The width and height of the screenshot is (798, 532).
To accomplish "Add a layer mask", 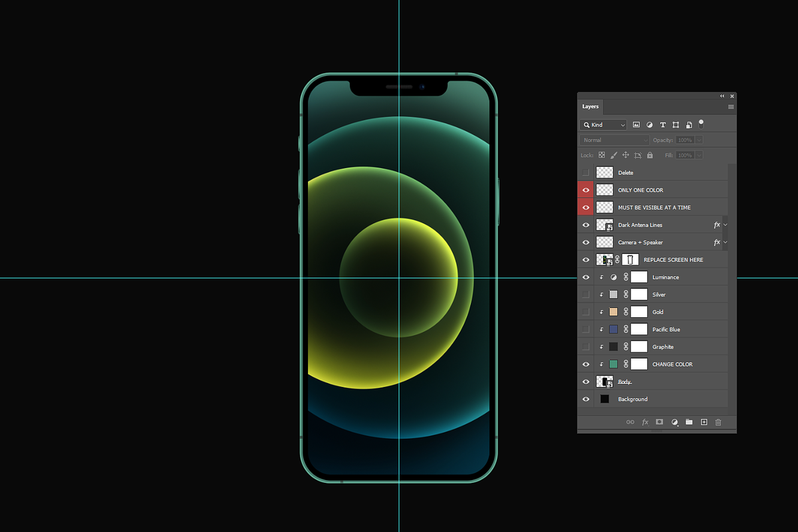I will (x=660, y=422).
